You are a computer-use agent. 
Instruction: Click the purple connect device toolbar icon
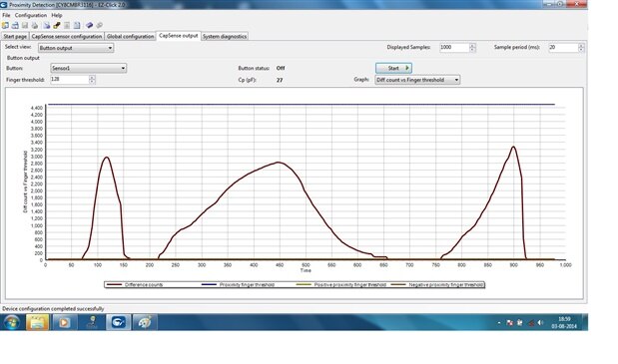(90, 26)
